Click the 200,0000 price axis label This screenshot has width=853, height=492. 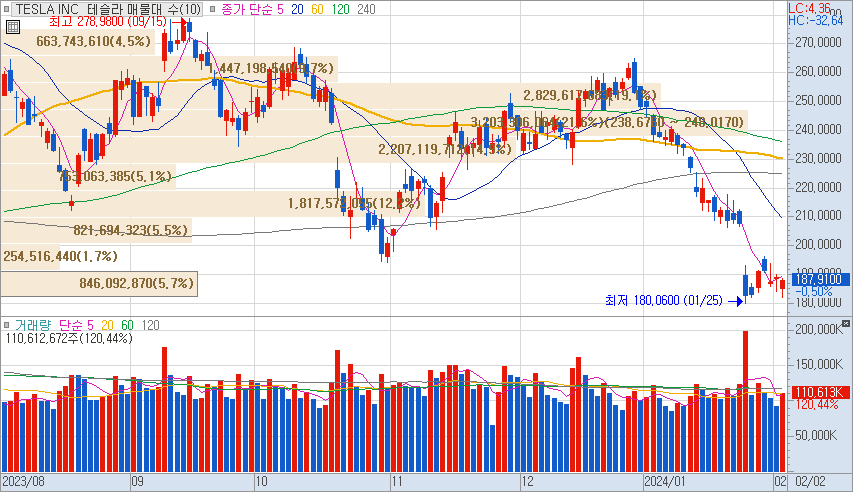click(x=818, y=244)
